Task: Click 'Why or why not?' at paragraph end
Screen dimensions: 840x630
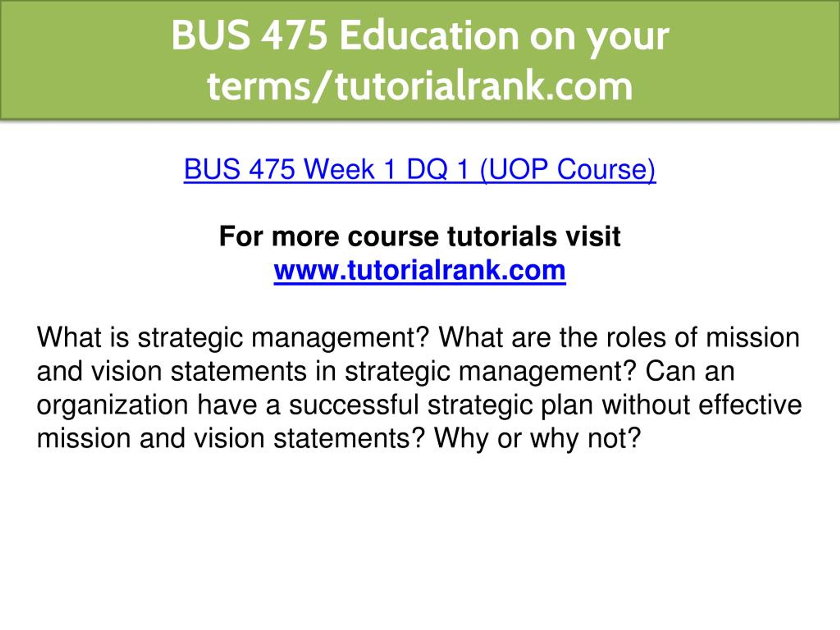Action: pyautogui.click(x=538, y=439)
